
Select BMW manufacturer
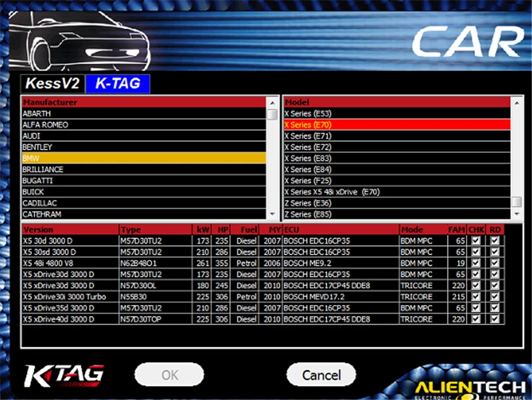(144, 158)
